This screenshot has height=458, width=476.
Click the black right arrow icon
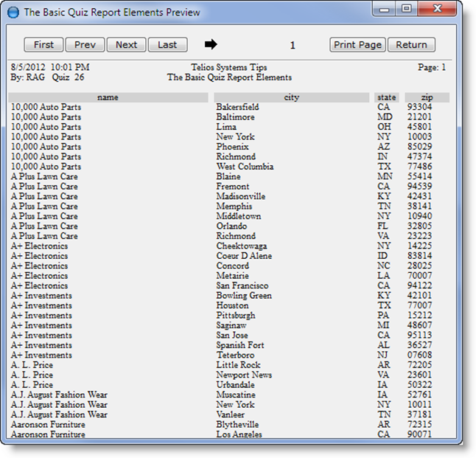click(211, 44)
